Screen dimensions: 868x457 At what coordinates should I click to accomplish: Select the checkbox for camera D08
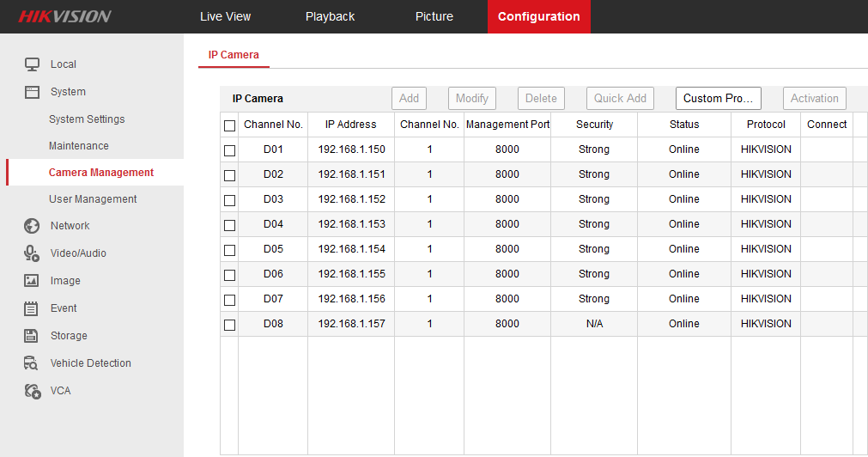(229, 325)
